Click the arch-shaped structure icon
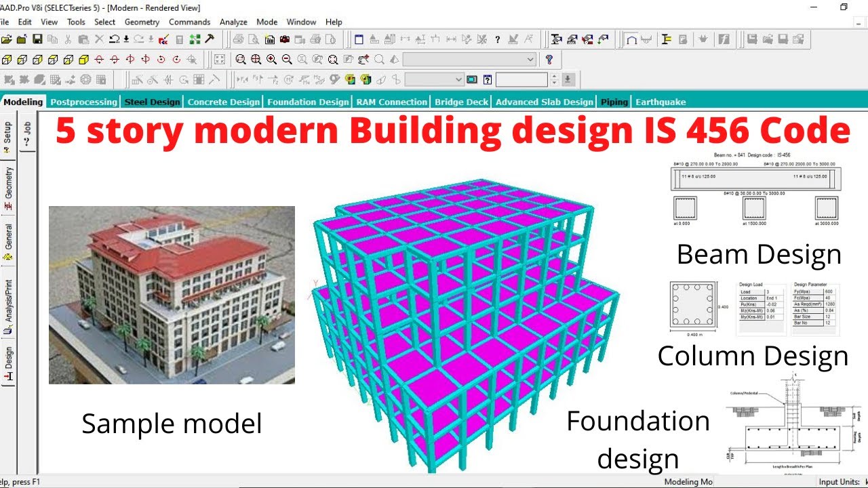This screenshot has width=868, height=488. 631,39
